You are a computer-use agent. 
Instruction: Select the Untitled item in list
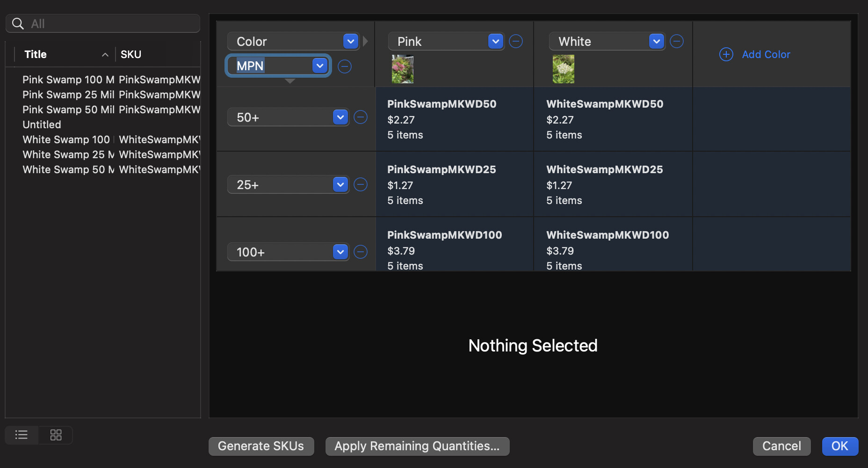pos(42,124)
